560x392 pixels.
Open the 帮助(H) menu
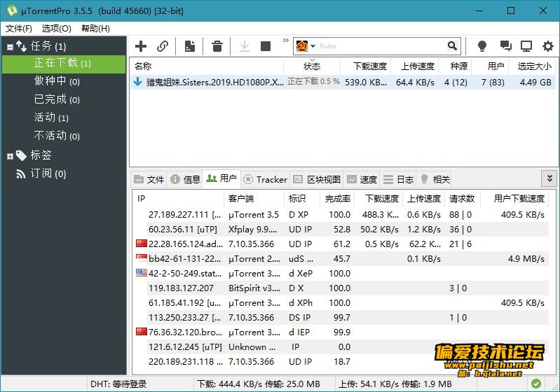(95, 29)
